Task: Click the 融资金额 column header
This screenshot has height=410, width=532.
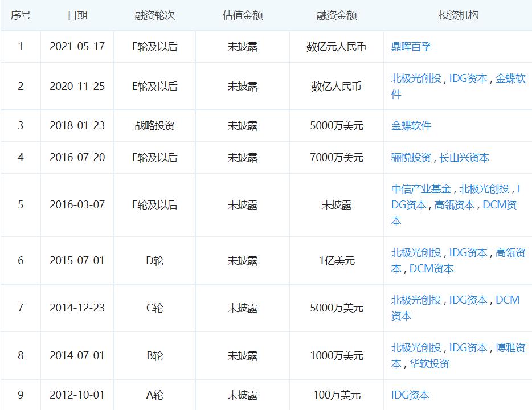Action: (x=337, y=15)
